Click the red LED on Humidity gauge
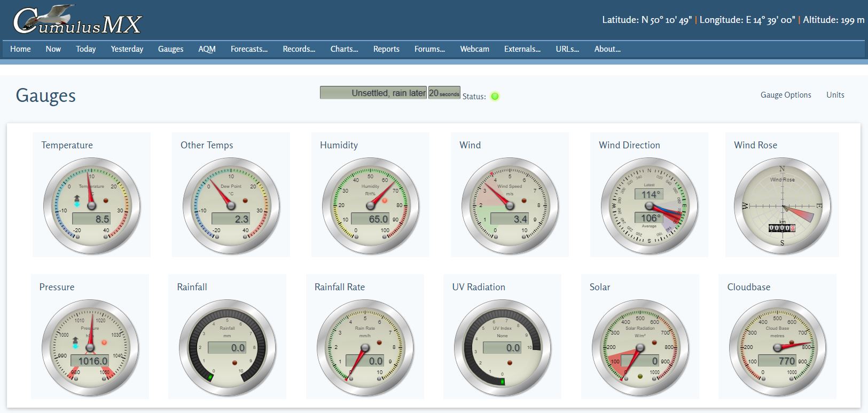 [x=385, y=200]
